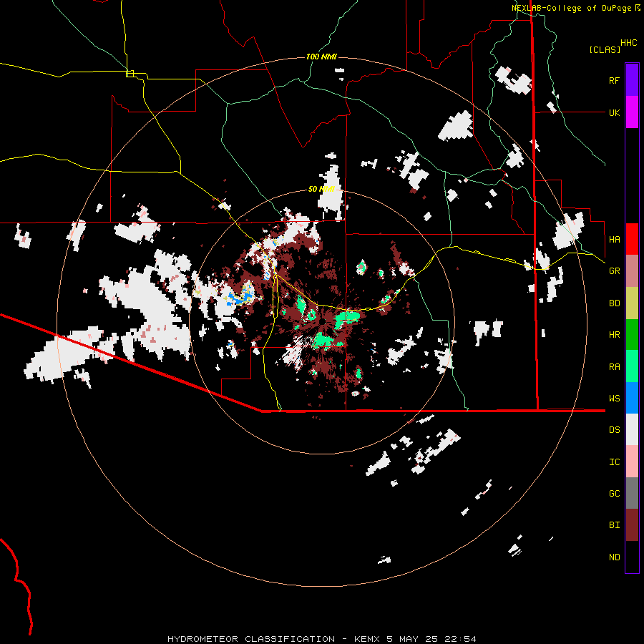
Task: Click the 'HYDROMETEOR CLASSIFICATION' title text
Action: point(251,639)
